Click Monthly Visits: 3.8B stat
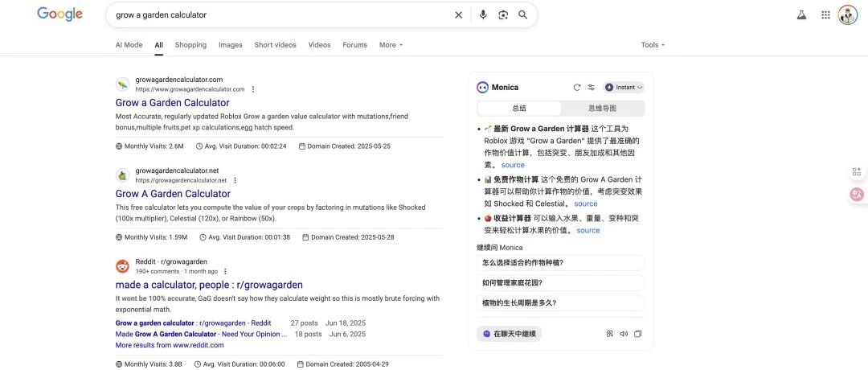Screen dimensions: 868x370 coord(149,364)
